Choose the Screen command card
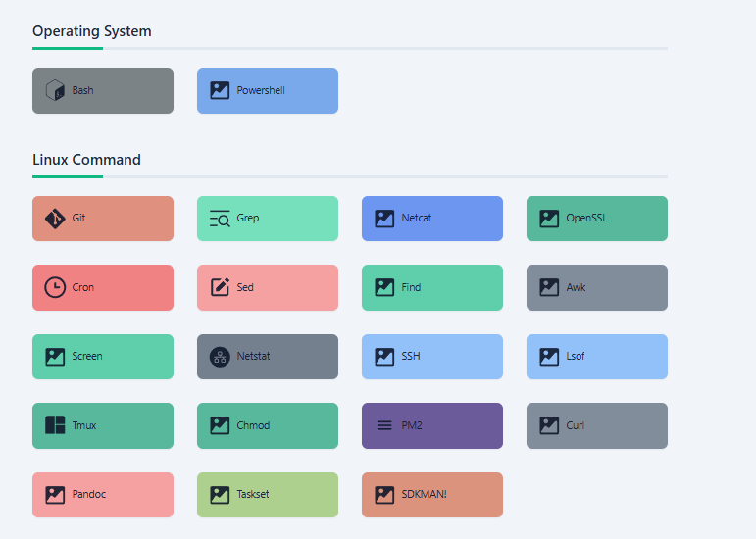 [x=103, y=357]
